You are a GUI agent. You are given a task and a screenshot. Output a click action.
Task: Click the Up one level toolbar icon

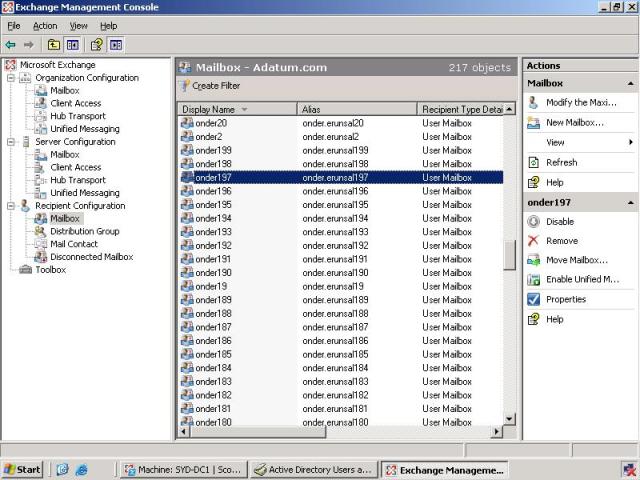53,44
